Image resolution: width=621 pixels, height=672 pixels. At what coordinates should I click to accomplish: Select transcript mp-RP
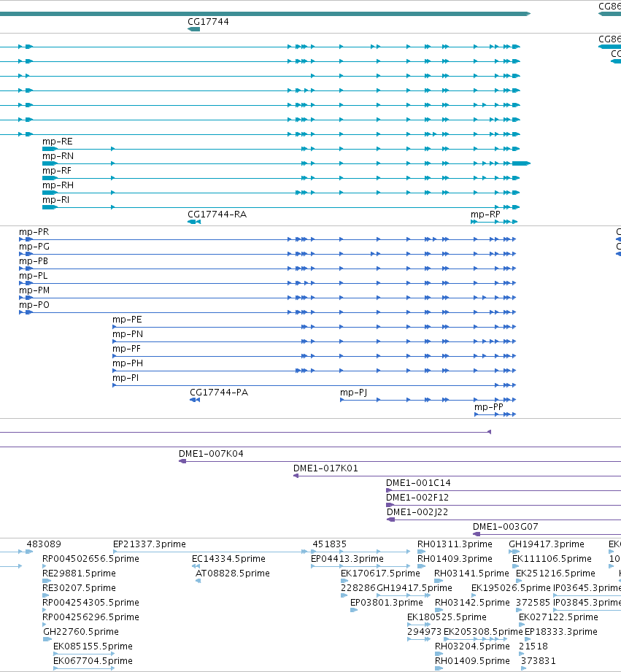coord(494,222)
